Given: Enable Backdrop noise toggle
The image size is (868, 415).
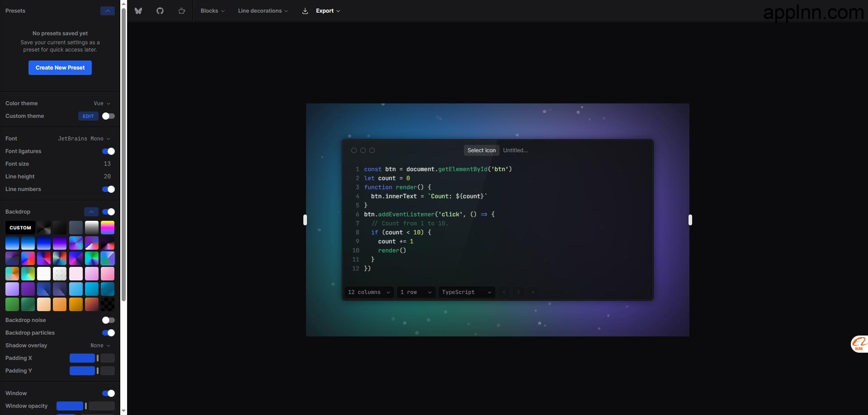Looking at the screenshot, I should click(108, 320).
